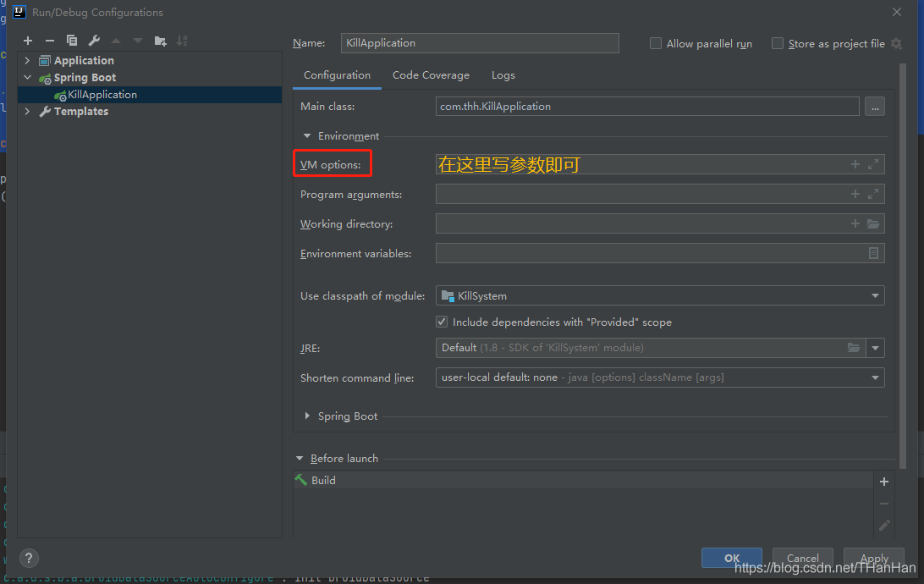The image size is (924, 584).
Task: Browse for main class button
Action: click(x=875, y=107)
